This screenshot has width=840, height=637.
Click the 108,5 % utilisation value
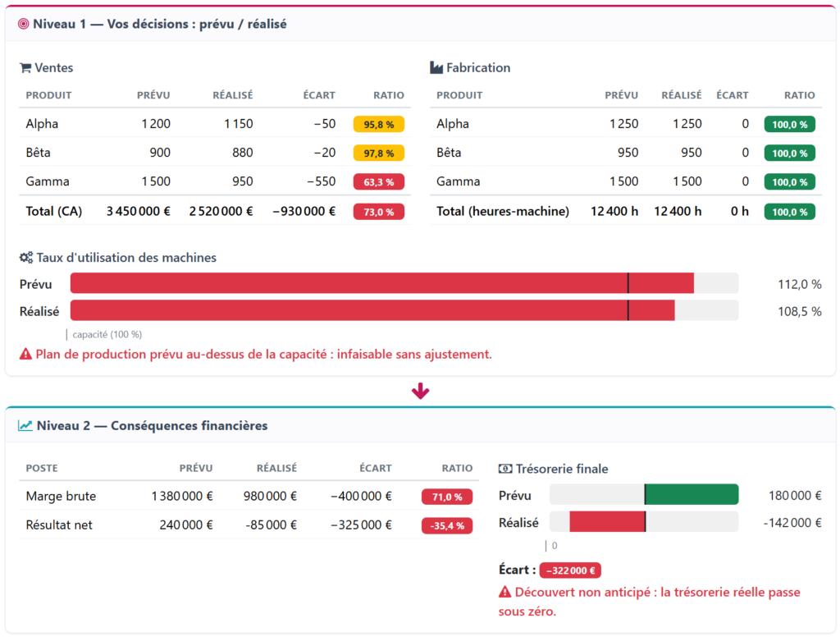(799, 312)
